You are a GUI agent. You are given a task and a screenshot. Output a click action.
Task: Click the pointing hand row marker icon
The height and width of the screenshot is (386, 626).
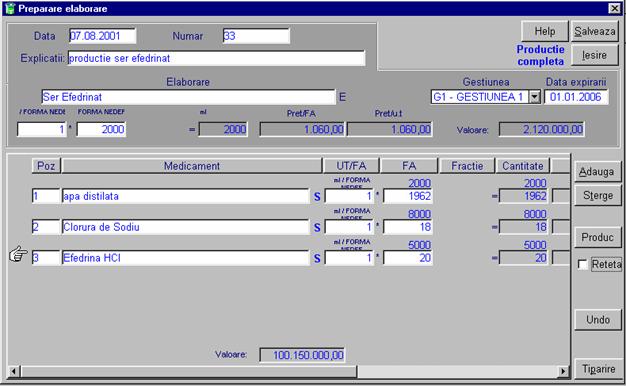pyautogui.click(x=18, y=254)
